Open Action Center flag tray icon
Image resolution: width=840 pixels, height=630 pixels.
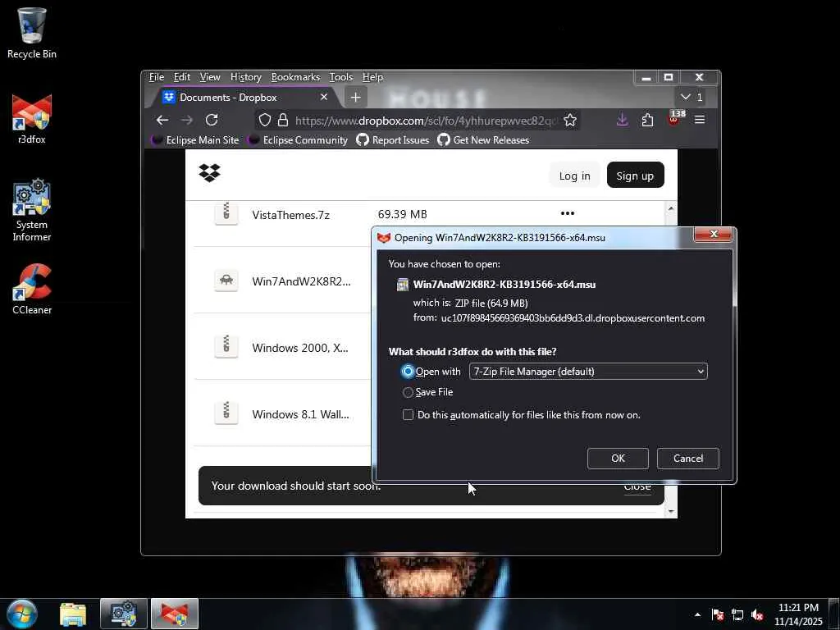(x=718, y=614)
